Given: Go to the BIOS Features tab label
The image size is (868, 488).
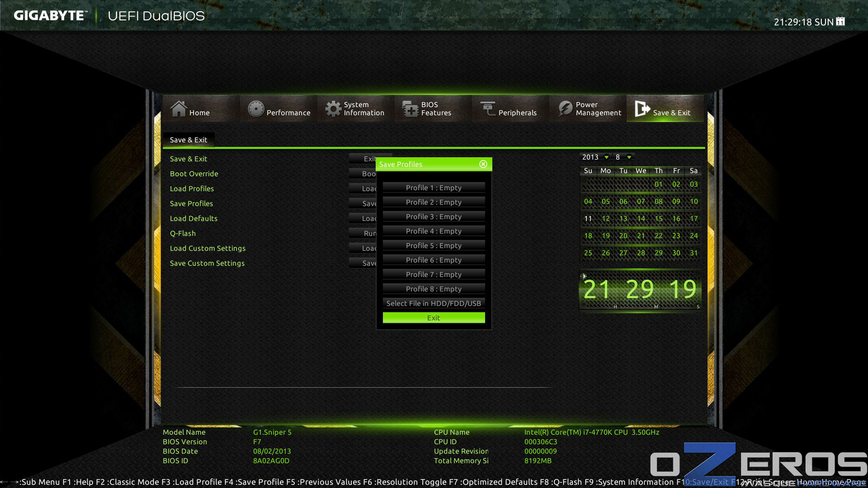Looking at the screenshot, I should 436,108.
